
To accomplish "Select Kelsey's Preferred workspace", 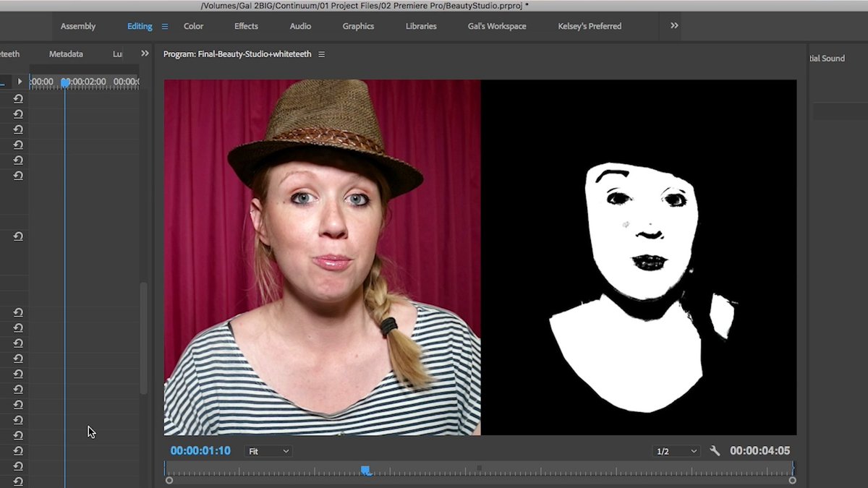I will [590, 26].
